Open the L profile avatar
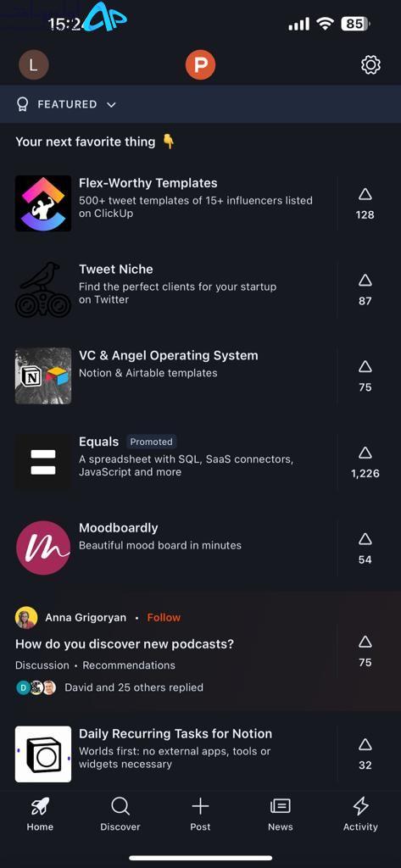The image size is (401, 868). tap(34, 65)
